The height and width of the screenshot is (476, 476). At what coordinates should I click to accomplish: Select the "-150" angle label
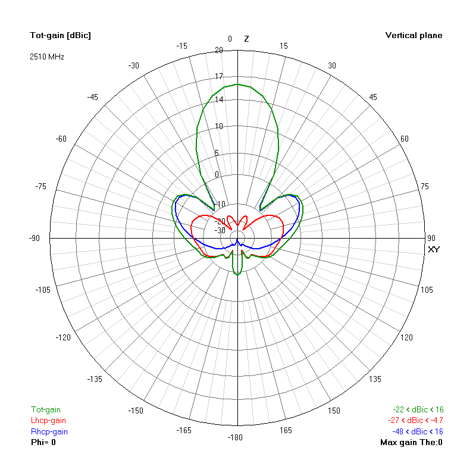136,411
